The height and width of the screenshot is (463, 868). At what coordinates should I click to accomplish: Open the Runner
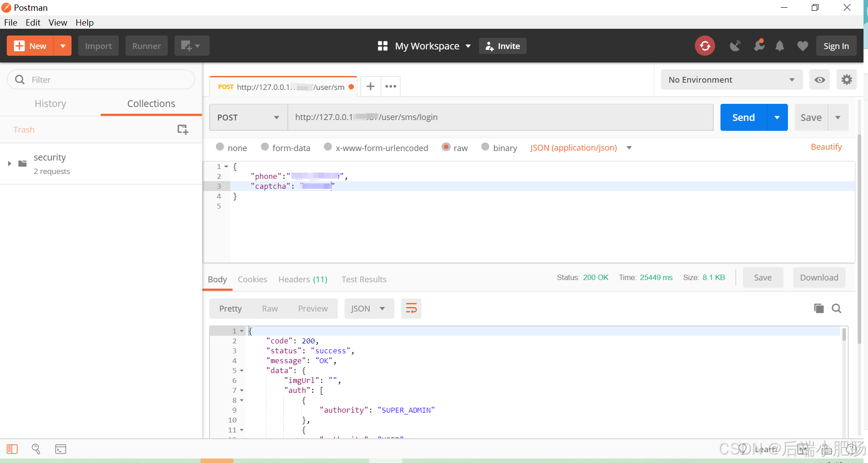(147, 46)
